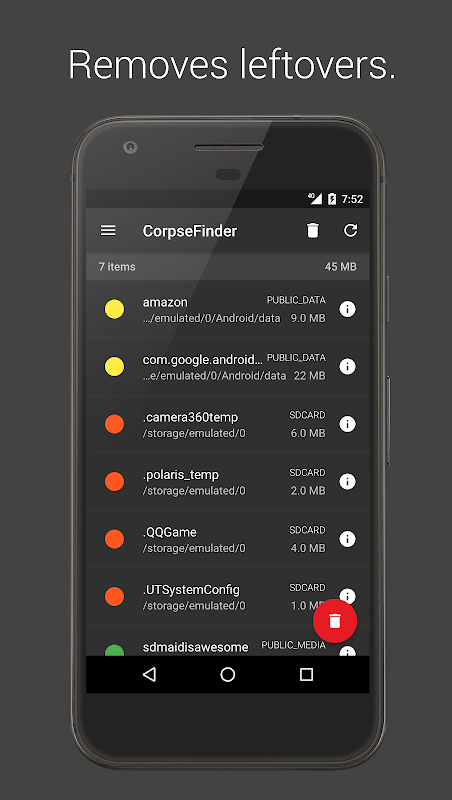Viewport: 452px width, 800px height.
Task: Open the hamburger navigation menu
Action: [x=108, y=231]
